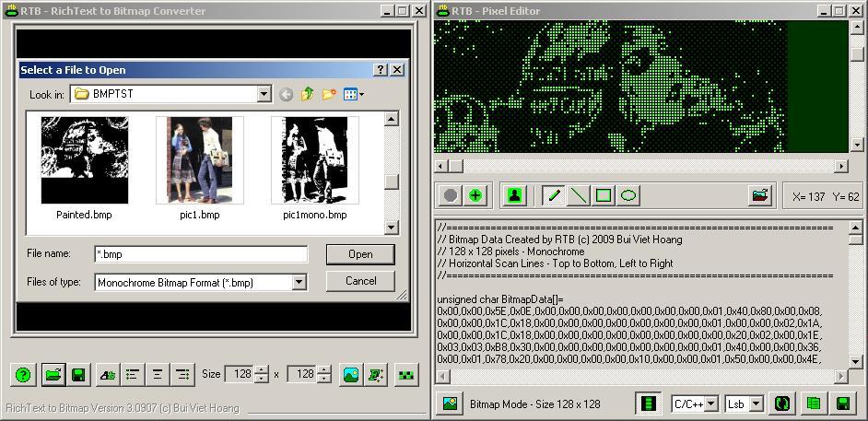The width and height of the screenshot is (868, 421).
Task: Click the open file folder toolbar icon
Action: click(53, 375)
